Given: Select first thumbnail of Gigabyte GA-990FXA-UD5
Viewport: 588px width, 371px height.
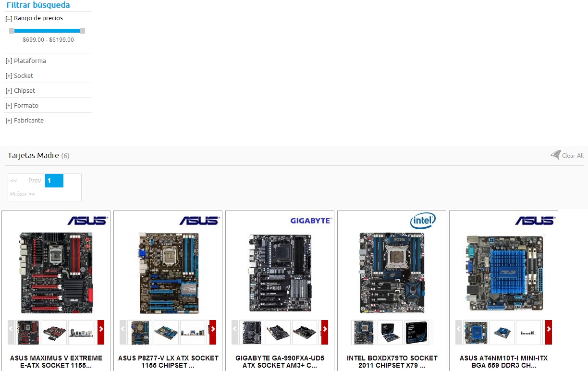Looking at the screenshot, I should [252, 333].
